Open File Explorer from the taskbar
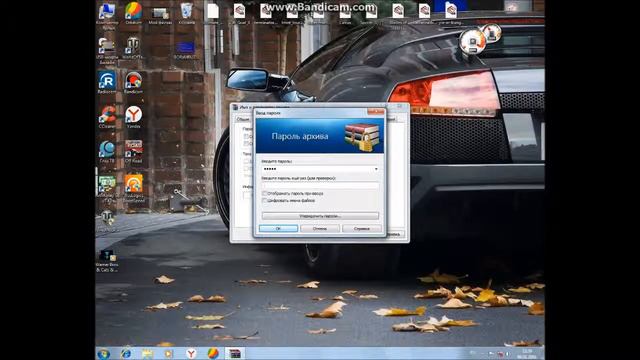The image size is (640, 360). (x=147, y=353)
